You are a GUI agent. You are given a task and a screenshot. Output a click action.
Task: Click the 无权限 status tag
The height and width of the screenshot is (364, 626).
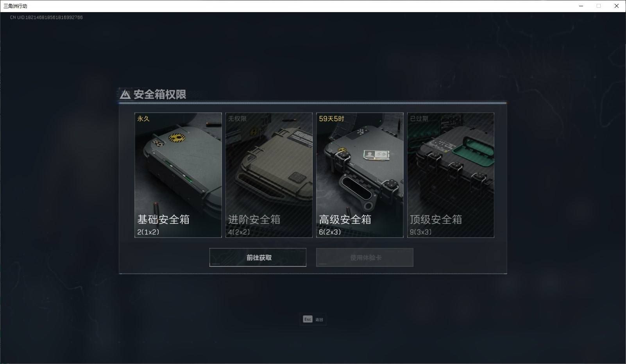(x=238, y=119)
